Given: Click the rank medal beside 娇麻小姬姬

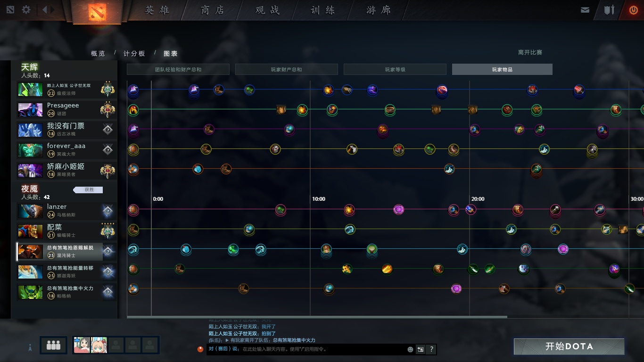Looking at the screenshot, I should 108,170.
